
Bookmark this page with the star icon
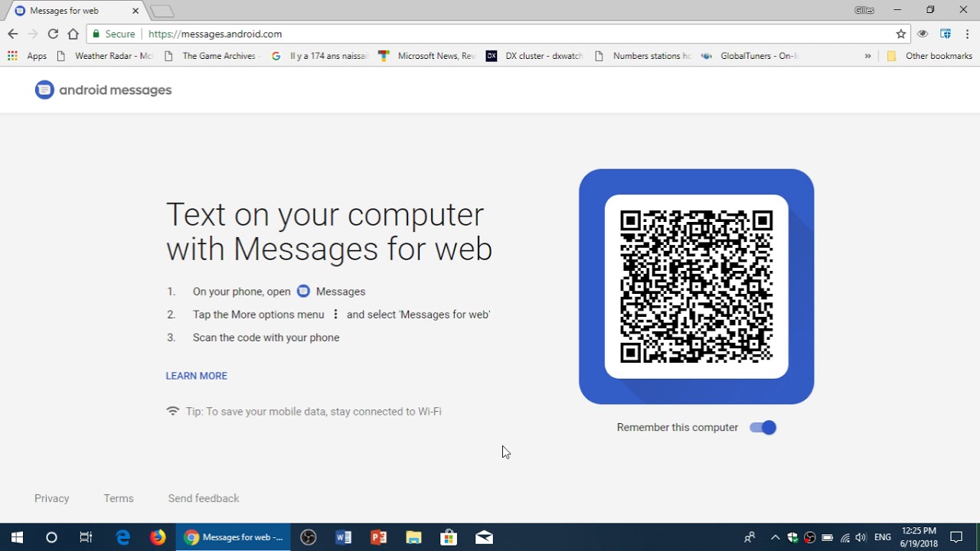pos(901,34)
